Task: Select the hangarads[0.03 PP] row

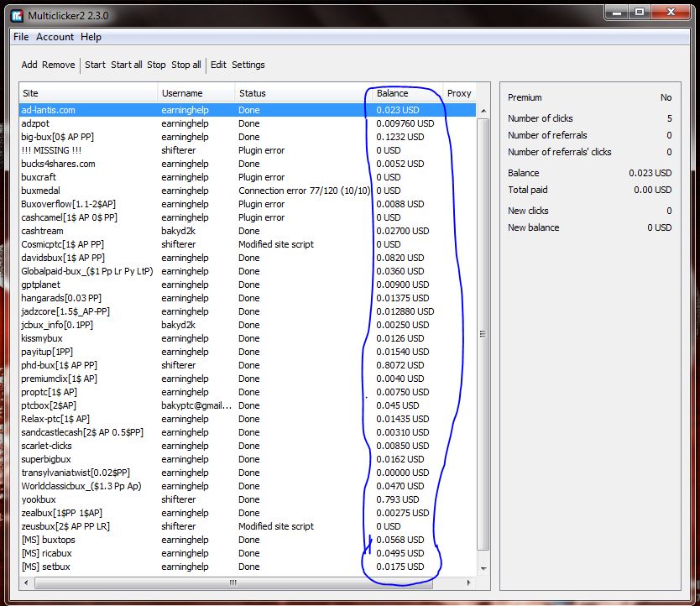Action: click(248, 298)
